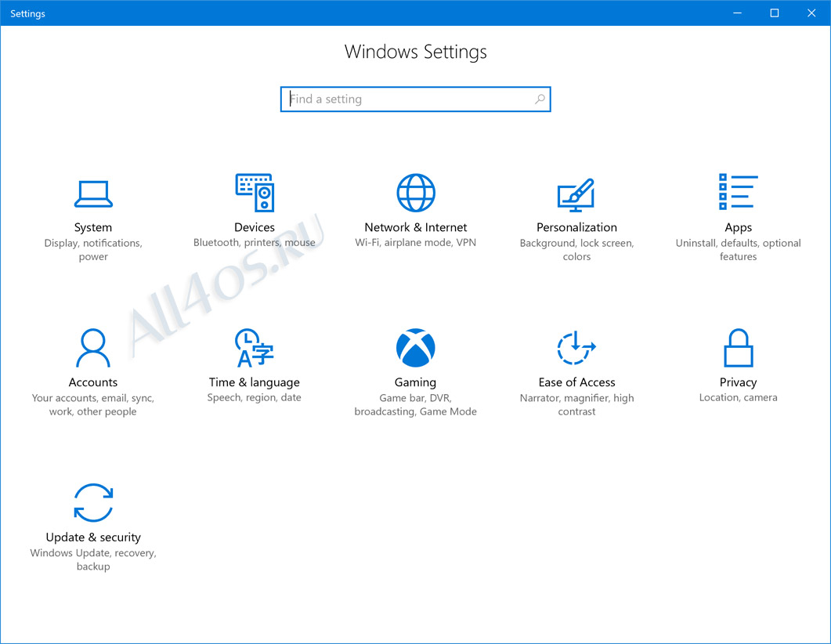Screen dimensions: 831x644
Task: Open the Update & security arrows icon
Action: pos(93,502)
